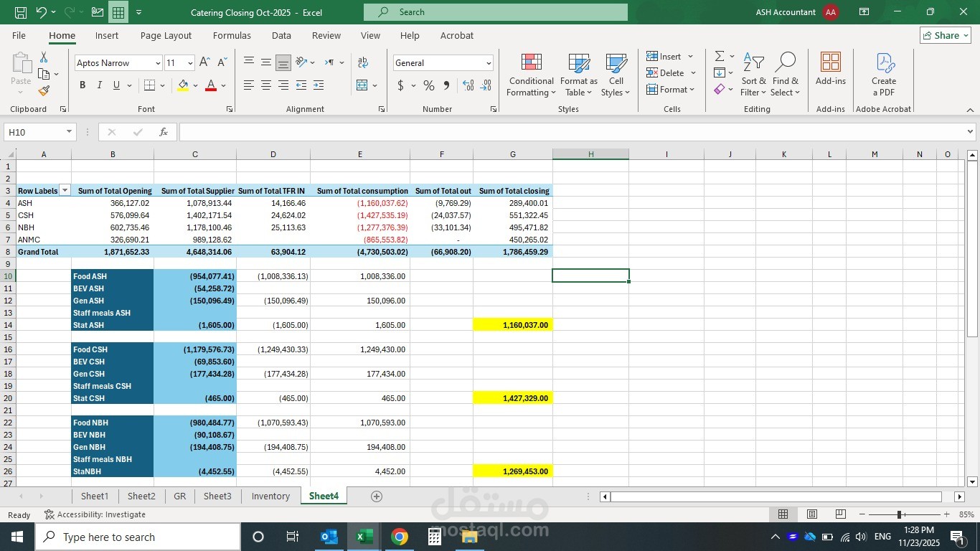Decrease font size with the small A
980x551 pixels.
tap(222, 62)
